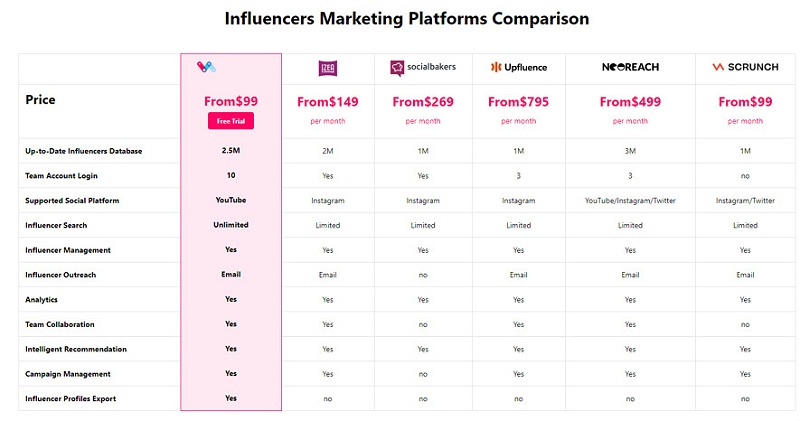Click the Up-to-Date Influencers Database row label

tap(84, 152)
